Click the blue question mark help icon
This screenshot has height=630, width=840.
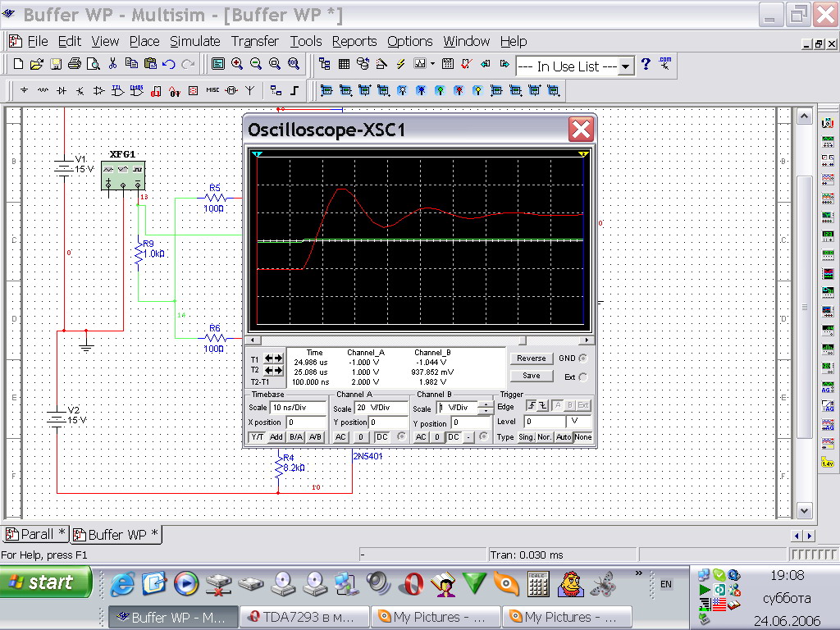[x=646, y=64]
